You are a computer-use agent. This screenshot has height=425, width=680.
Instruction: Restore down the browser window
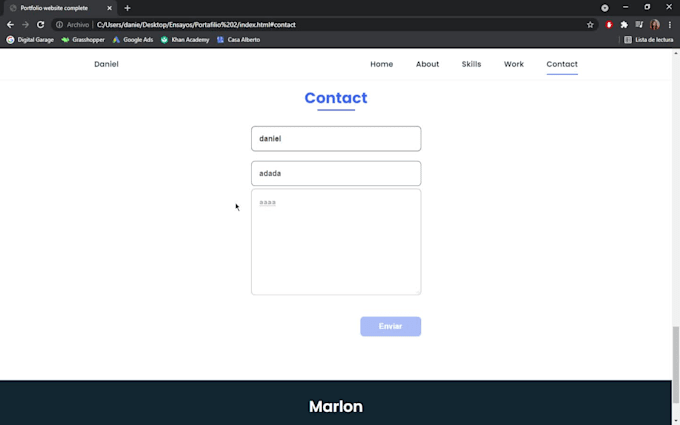point(647,7)
